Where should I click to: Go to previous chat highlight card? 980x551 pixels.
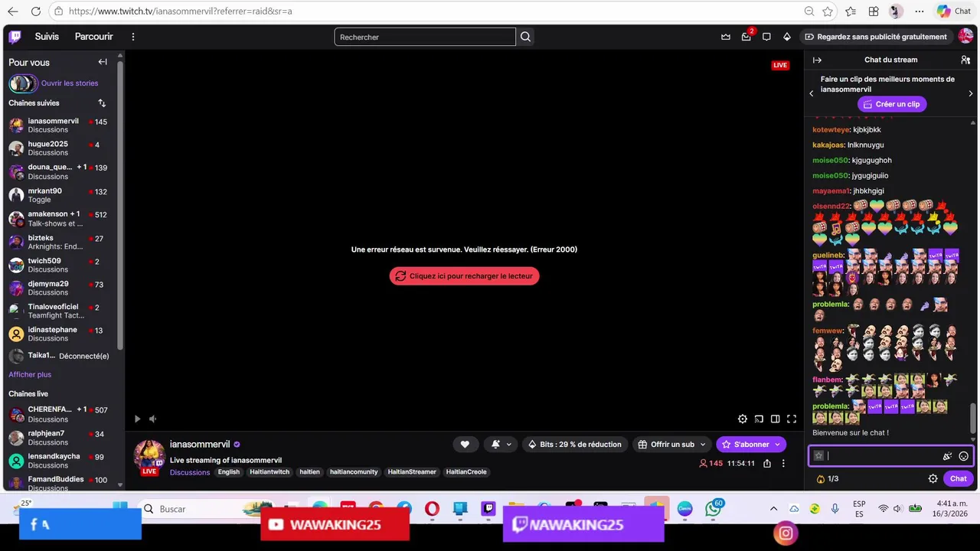pos(812,93)
